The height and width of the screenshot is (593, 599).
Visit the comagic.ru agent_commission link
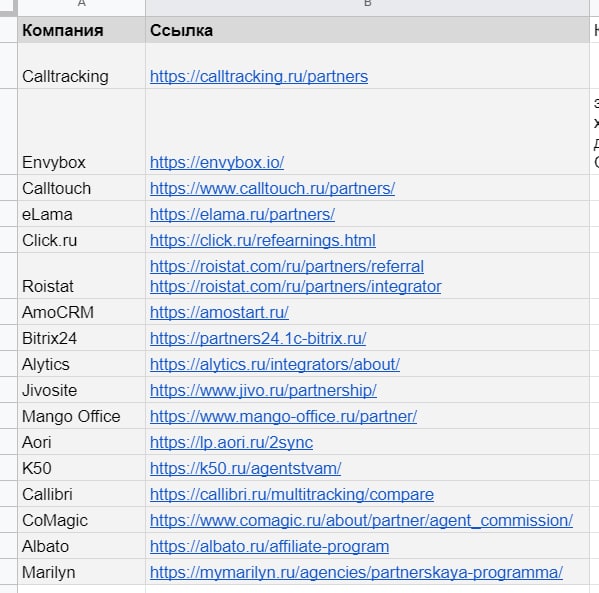click(x=361, y=520)
